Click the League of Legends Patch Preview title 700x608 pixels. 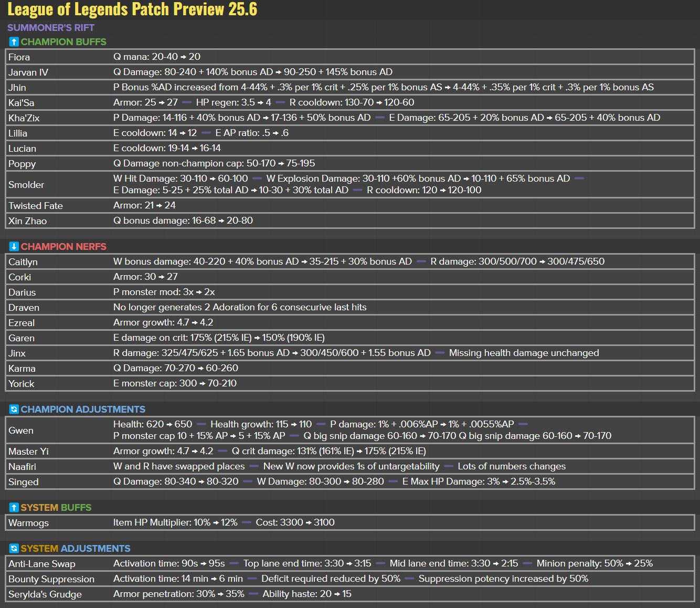click(132, 9)
